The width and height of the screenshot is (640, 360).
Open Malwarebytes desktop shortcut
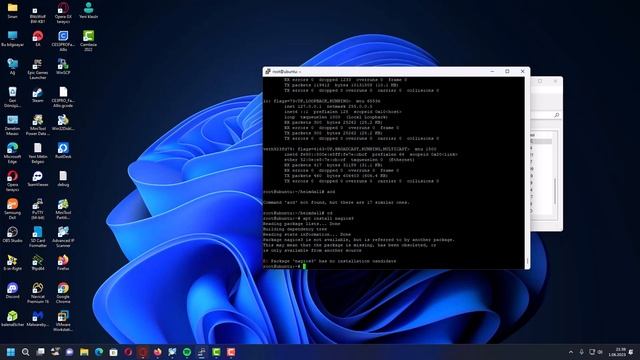click(38, 318)
